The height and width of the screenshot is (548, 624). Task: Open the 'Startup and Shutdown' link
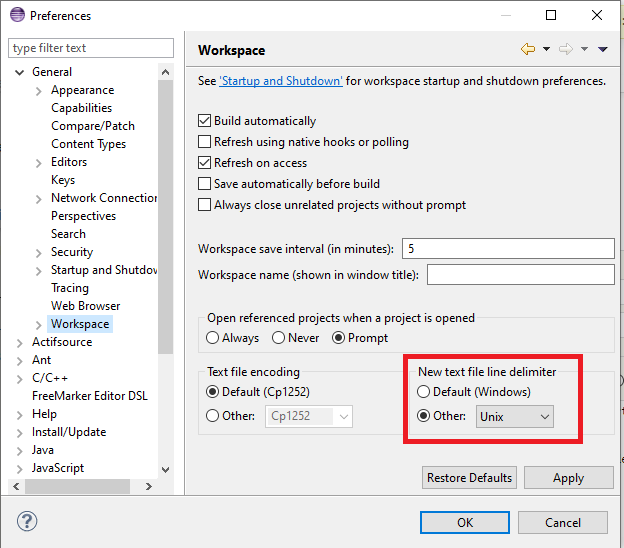pyautogui.click(x=281, y=81)
